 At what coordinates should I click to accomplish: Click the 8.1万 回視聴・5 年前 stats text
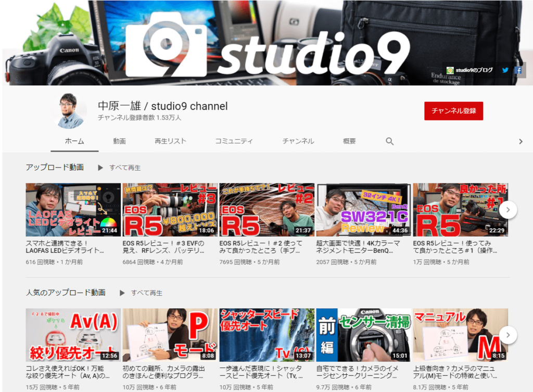click(440, 387)
